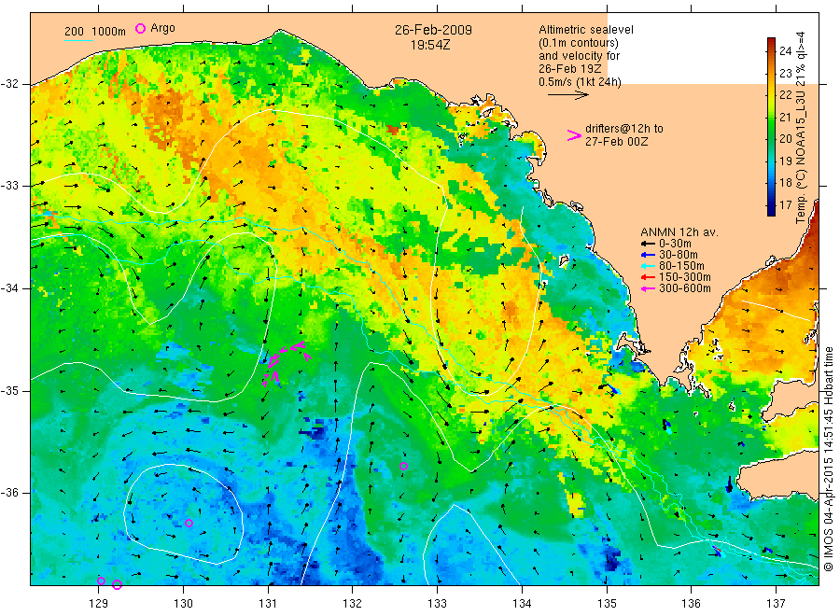Image resolution: width=840 pixels, height=616 pixels.
Task: Click the "drifters@12h to" legend text
Action: click(623, 129)
